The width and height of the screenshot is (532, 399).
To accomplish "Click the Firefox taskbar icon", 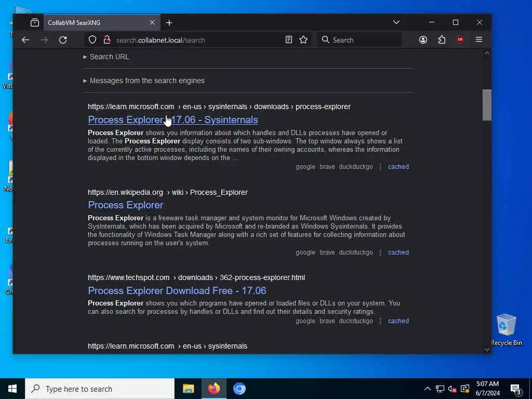I will 214,389.
